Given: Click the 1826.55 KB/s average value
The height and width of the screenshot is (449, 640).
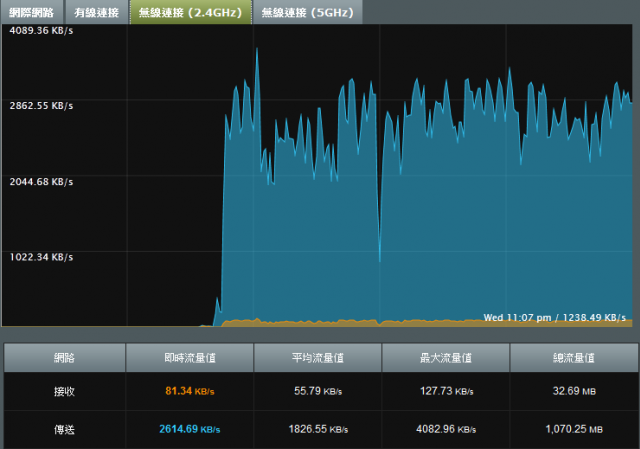Looking at the screenshot, I should 318,429.
